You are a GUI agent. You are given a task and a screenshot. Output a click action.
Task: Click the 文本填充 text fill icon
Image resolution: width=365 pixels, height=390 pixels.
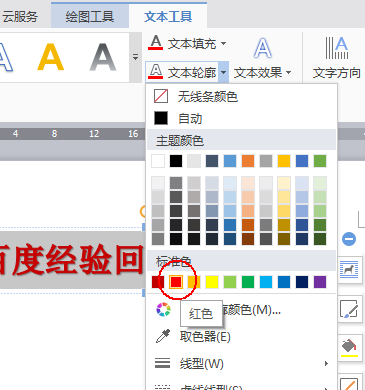(156, 43)
